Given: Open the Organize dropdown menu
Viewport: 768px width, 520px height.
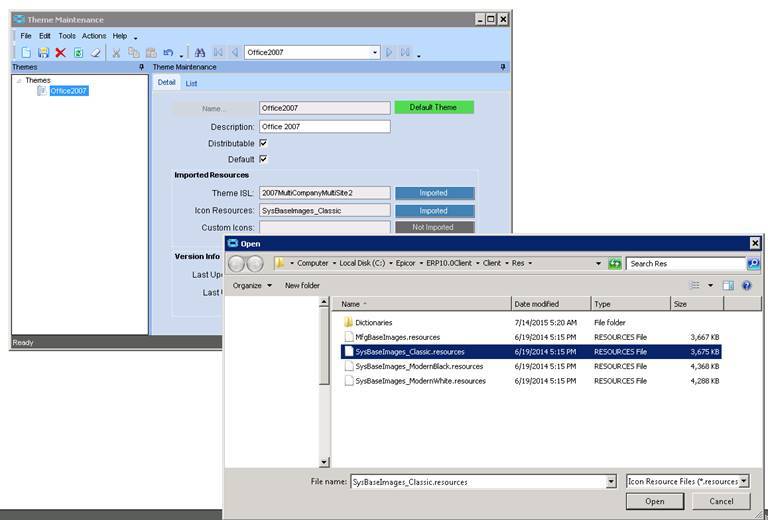Looking at the screenshot, I should tap(252, 285).
